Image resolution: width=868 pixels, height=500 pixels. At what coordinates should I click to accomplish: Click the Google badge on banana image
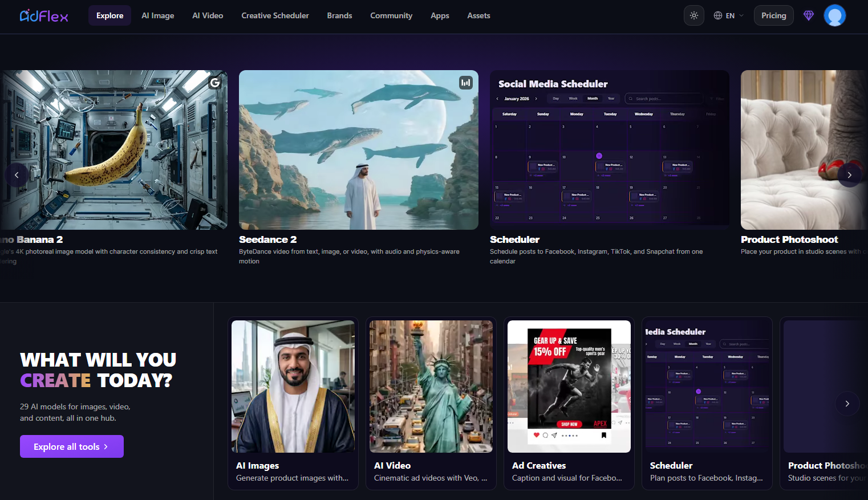tap(215, 83)
